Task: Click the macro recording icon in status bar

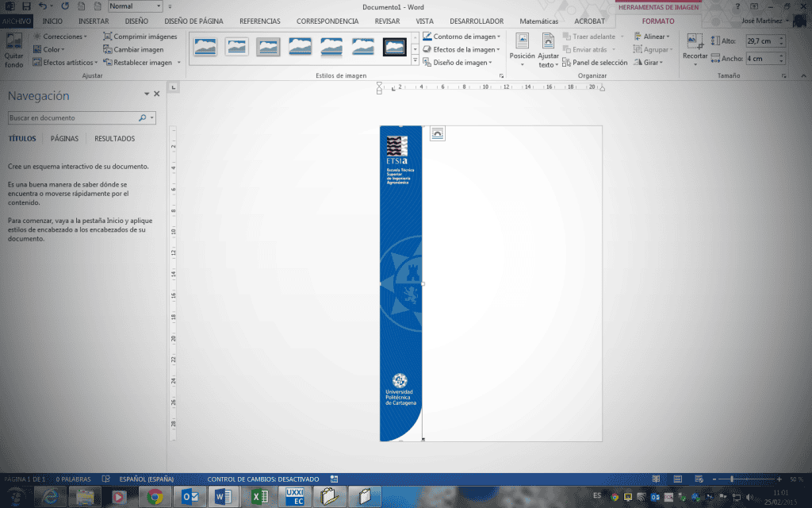Action: tap(334, 479)
